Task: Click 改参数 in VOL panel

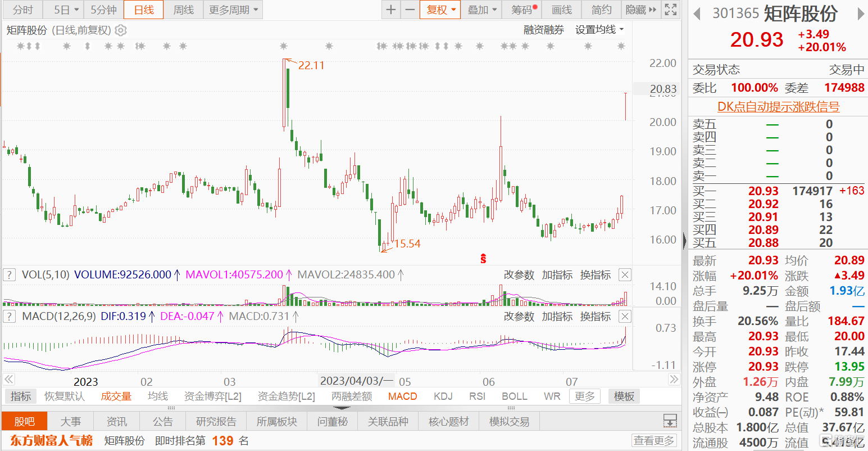Action: click(x=519, y=275)
